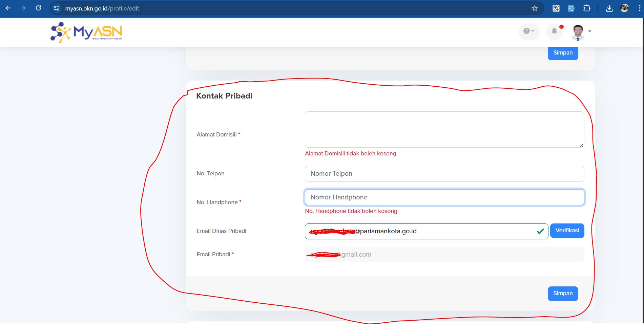Bookmark this page with the star icon

coord(535,8)
